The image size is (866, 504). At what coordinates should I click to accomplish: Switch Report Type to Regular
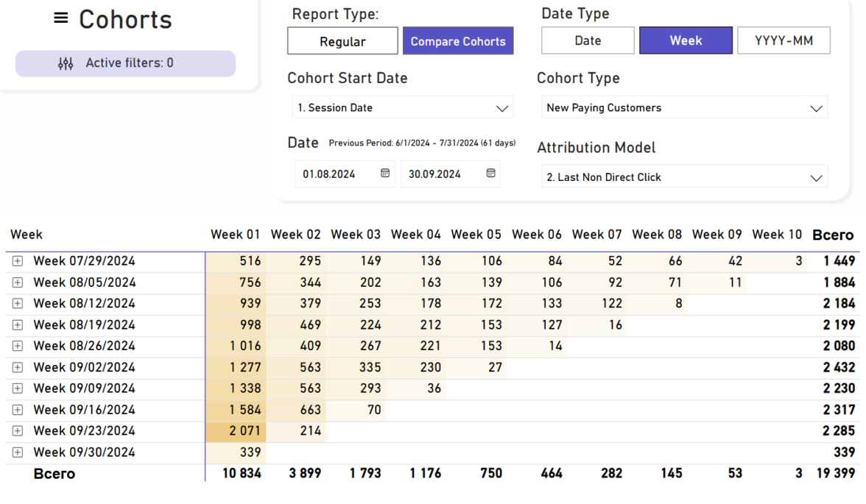(x=342, y=41)
